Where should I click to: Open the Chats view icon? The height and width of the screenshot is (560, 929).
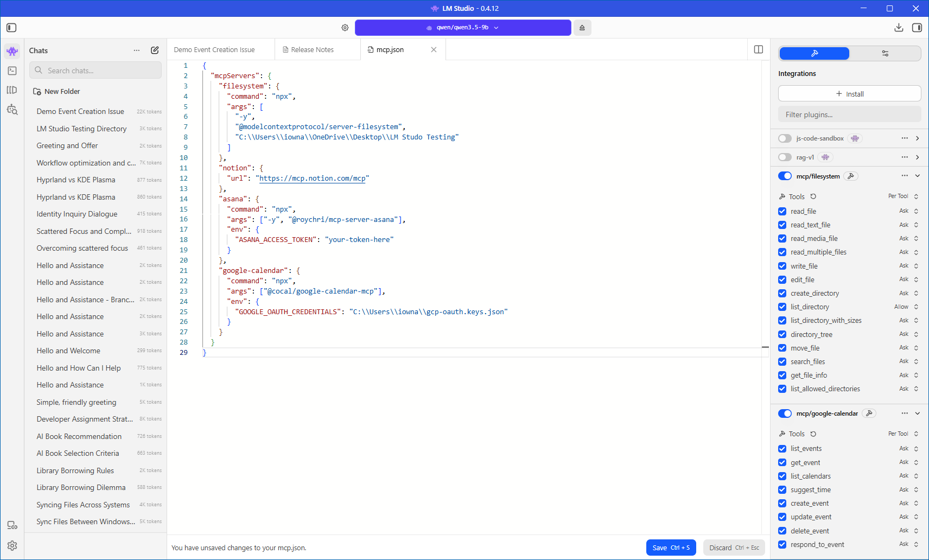tap(12, 51)
